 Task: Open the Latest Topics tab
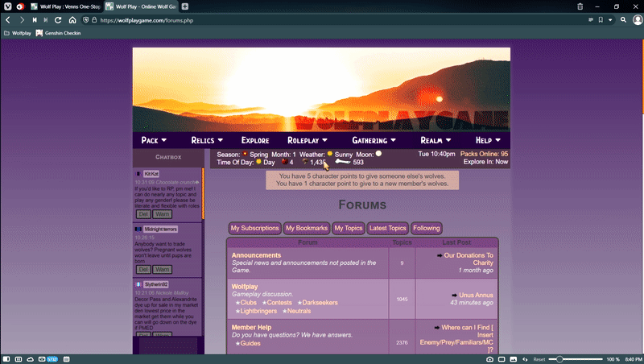coord(388,228)
